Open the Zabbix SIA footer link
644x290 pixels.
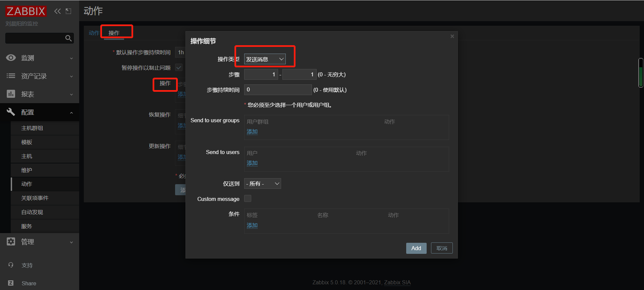[x=397, y=282]
